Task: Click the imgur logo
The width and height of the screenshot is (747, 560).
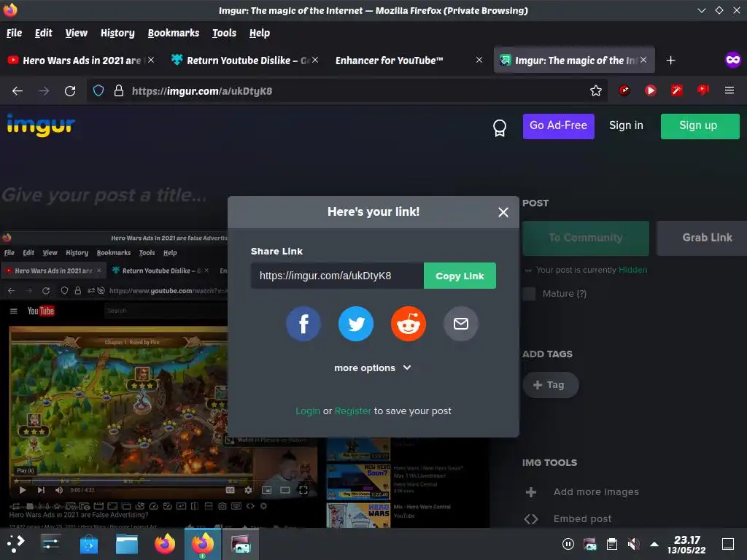Action: (41, 125)
